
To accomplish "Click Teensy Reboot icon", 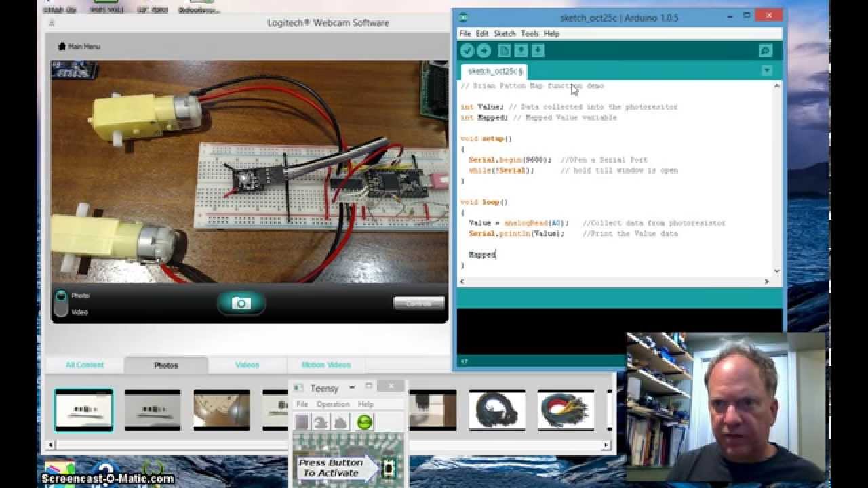I will tap(340, 422).
